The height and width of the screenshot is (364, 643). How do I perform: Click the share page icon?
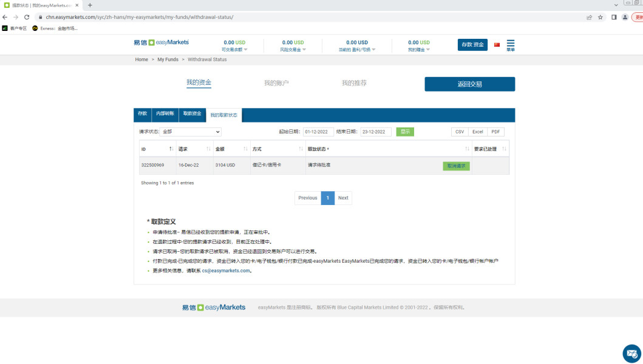[590, 17]
